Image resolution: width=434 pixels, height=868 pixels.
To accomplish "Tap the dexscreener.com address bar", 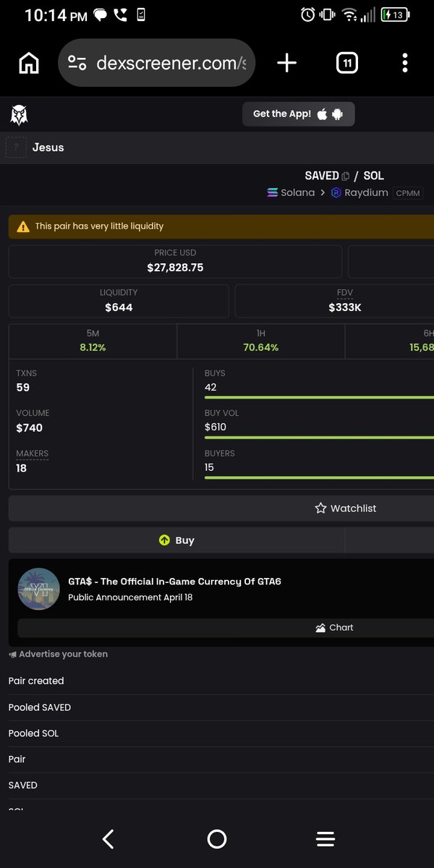I will (x=156, y=64).
